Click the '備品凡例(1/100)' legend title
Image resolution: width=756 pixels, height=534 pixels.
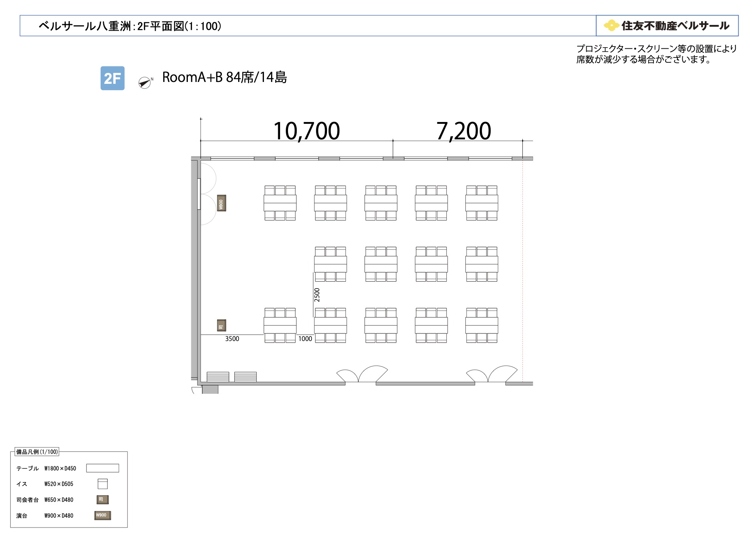point(37,452)
